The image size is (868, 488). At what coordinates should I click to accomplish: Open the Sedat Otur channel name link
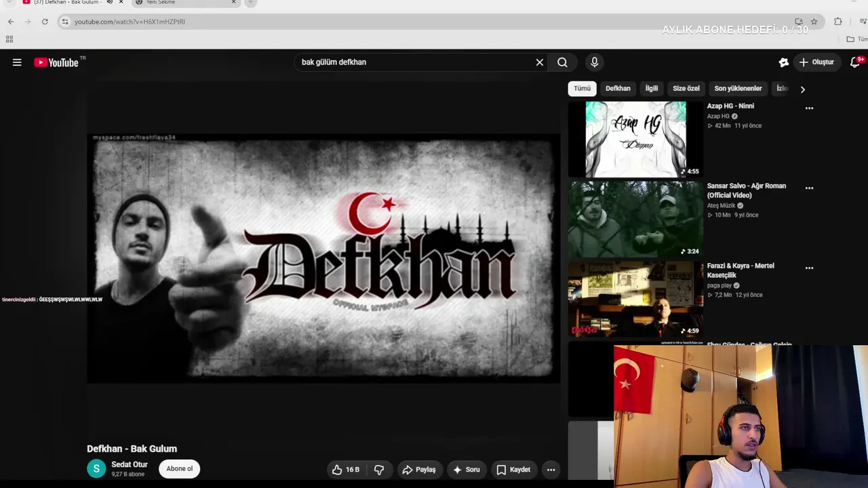point(130,465)
